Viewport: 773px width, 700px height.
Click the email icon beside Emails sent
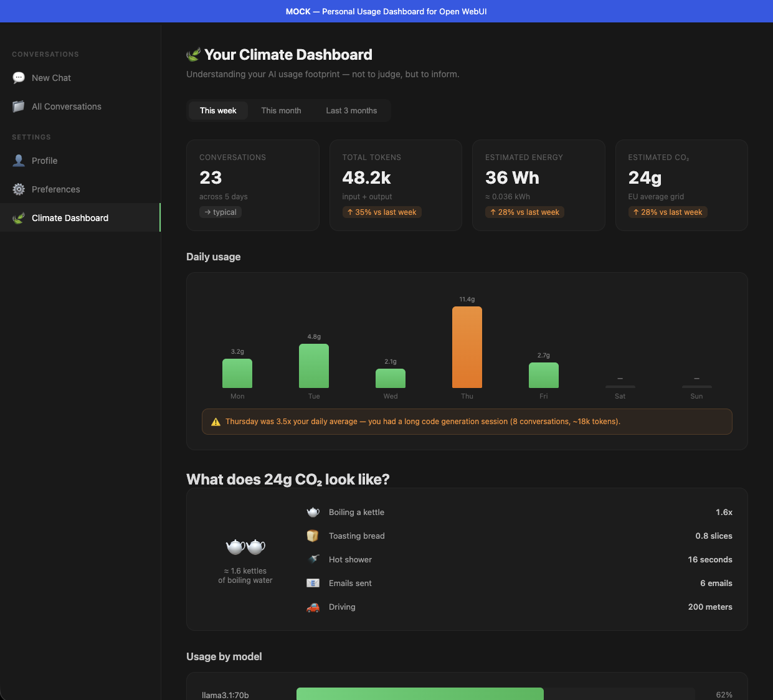(313, 583)
